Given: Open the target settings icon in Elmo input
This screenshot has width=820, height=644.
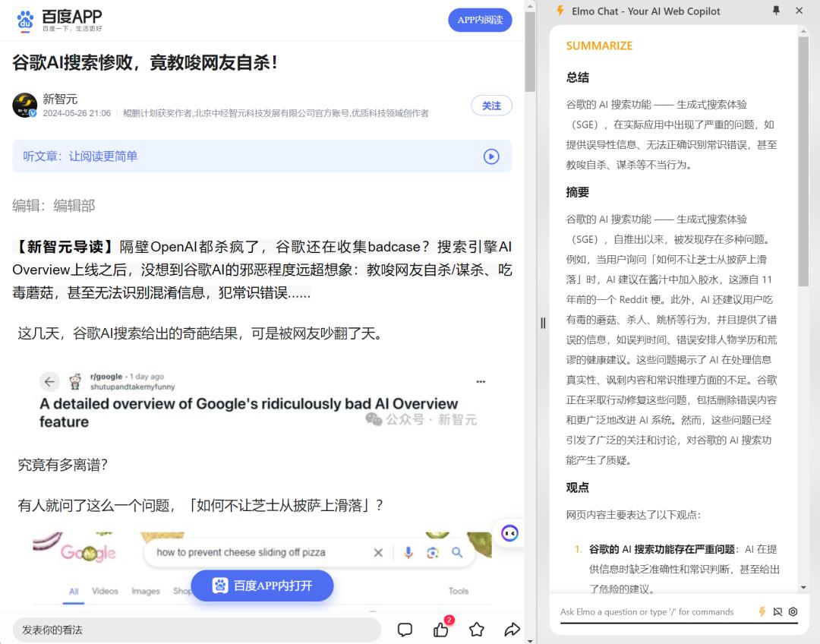Looking at the screenshot, I should (793, 611).
